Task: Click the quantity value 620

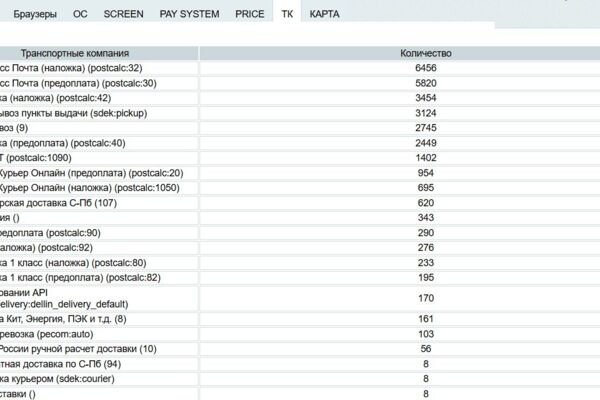Action: 426,203
